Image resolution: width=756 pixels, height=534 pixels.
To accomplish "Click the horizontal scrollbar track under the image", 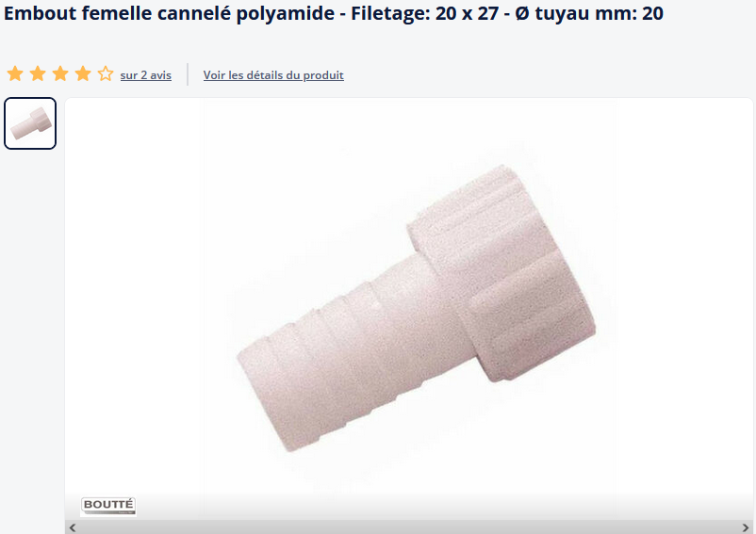I will 409,527.
